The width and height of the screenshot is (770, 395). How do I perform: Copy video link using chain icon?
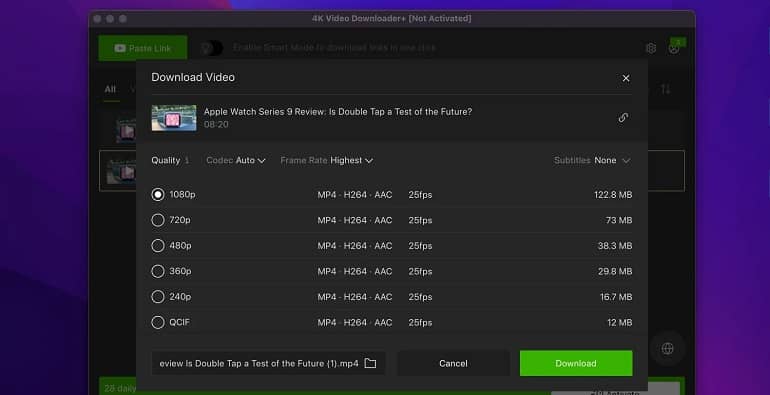[623, 117]
